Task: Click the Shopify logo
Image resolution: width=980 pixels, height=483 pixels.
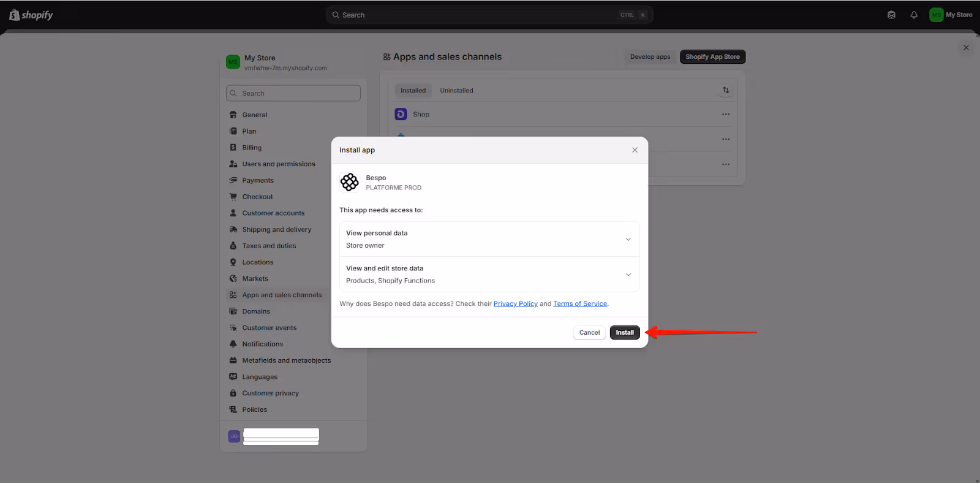Action: 31,15
